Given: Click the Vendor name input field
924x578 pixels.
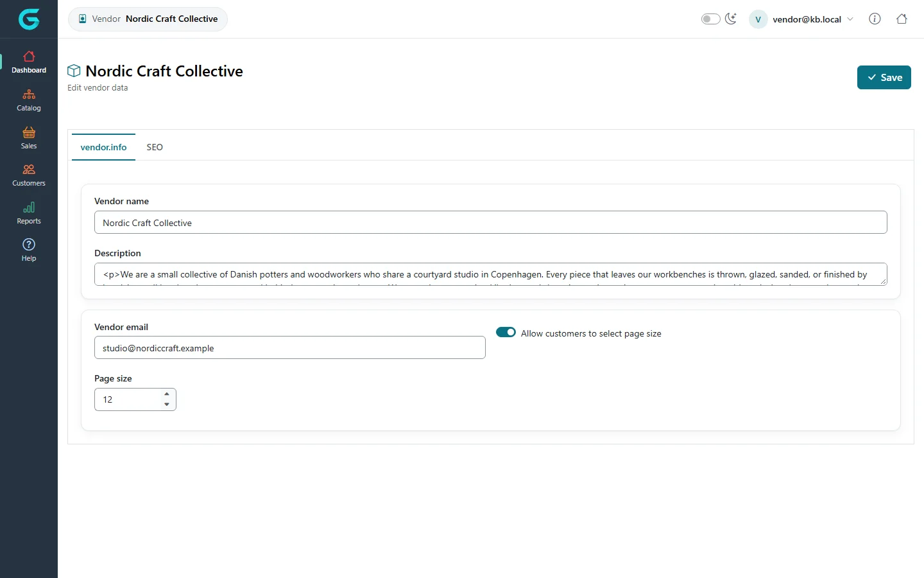Looking at the screenshot, I should pos(490,222).
